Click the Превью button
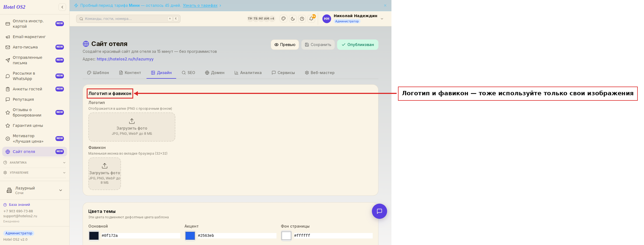The image size is (644, 245). point(285,45)
